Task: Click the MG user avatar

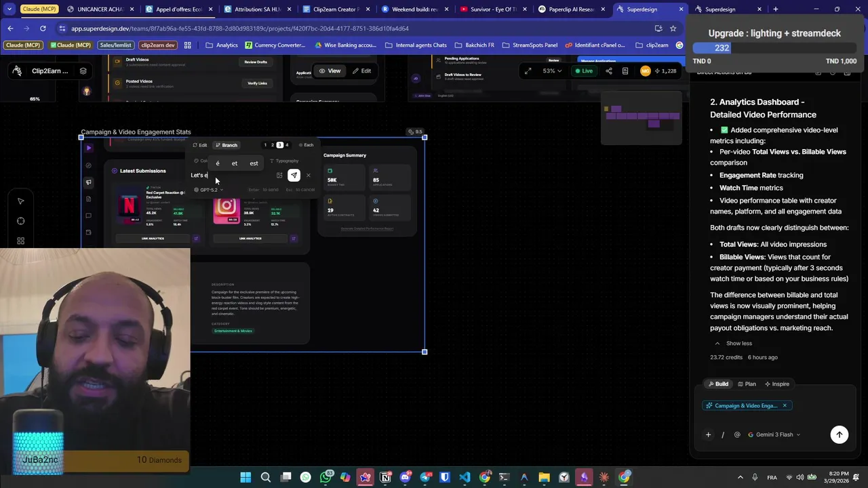Action: (x=645, y=70)
